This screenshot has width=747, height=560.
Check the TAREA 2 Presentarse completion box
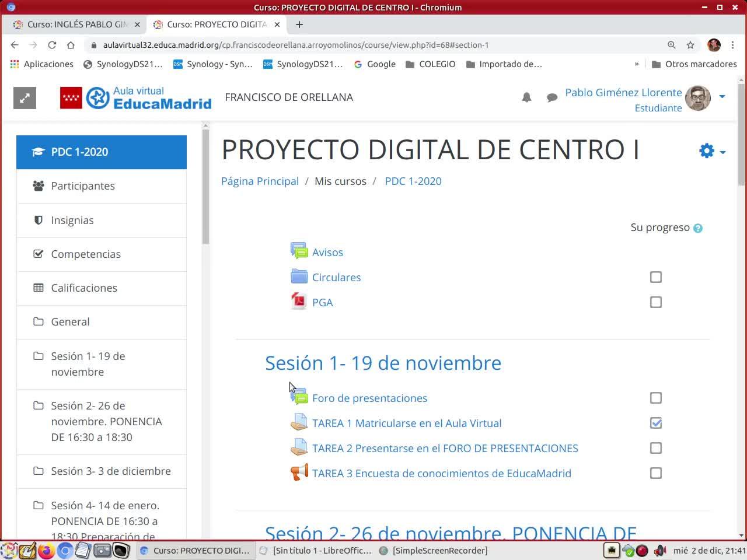(x=656, y=448)
